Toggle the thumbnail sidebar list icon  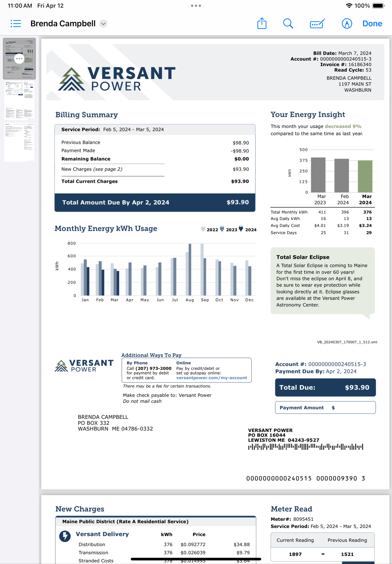[16, 24]
